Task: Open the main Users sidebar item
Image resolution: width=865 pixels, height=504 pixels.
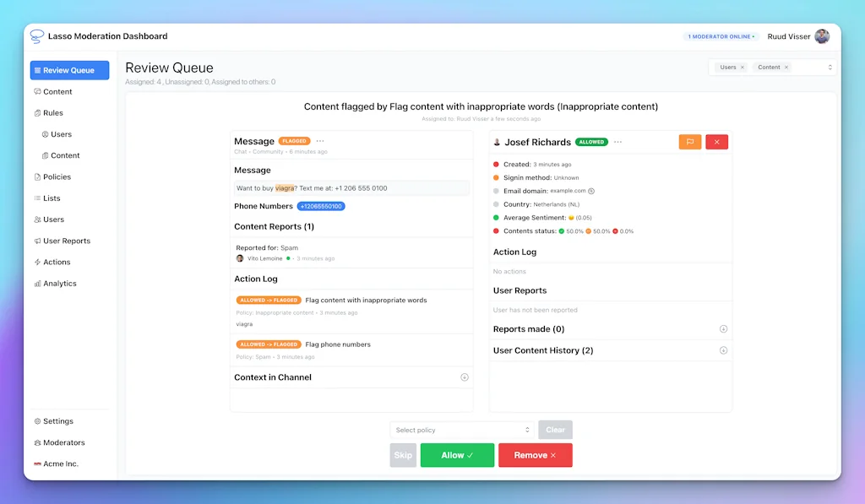Action: pos(49,219)
